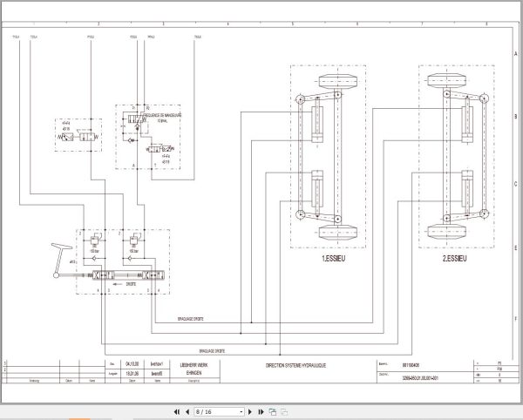Go to the previous page

tap(187, 412)
